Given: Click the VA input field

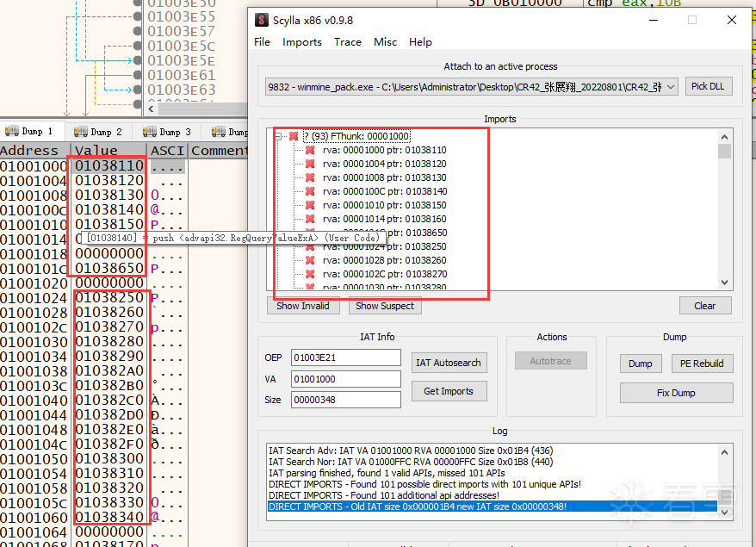Looking at the screenshot, I should [345, 379].
